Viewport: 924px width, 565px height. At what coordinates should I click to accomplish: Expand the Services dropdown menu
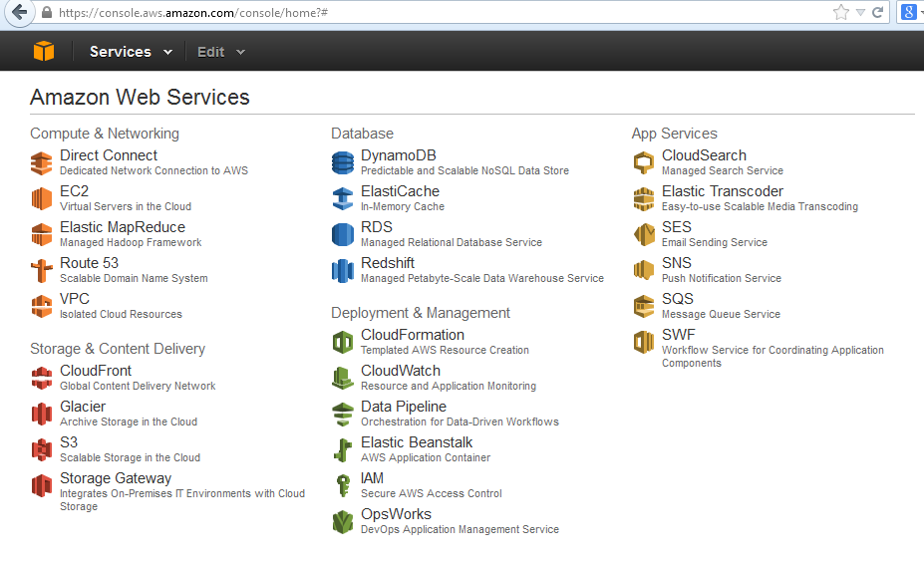[131, 52]
